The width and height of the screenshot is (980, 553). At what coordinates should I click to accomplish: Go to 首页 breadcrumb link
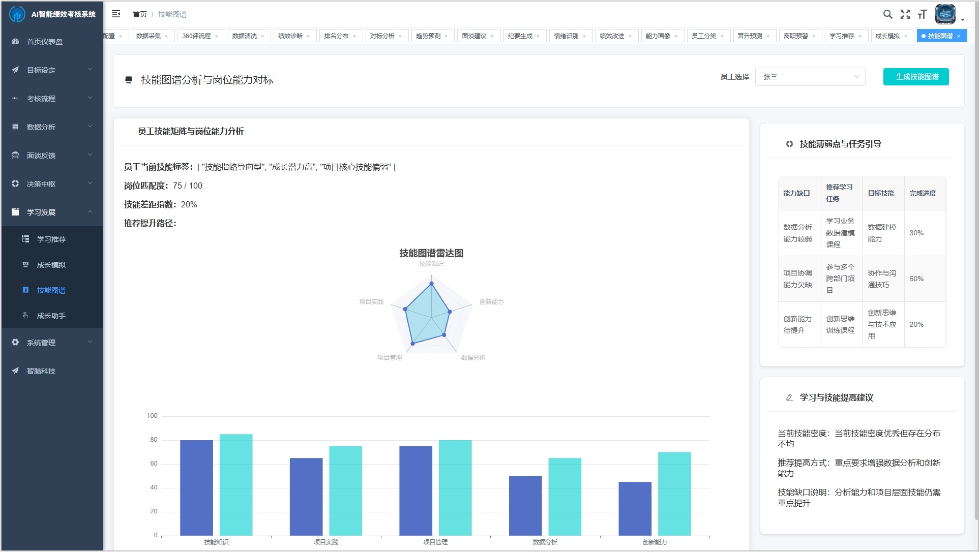pyautogui.click(x=139, y=14)
